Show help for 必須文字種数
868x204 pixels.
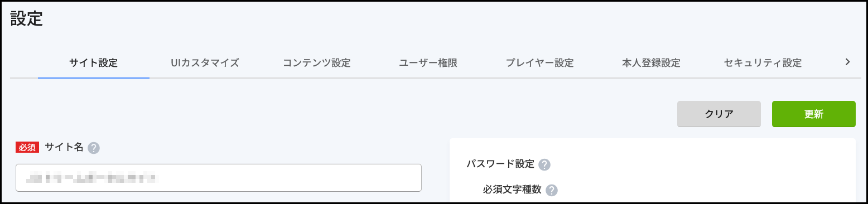(552, 190)
